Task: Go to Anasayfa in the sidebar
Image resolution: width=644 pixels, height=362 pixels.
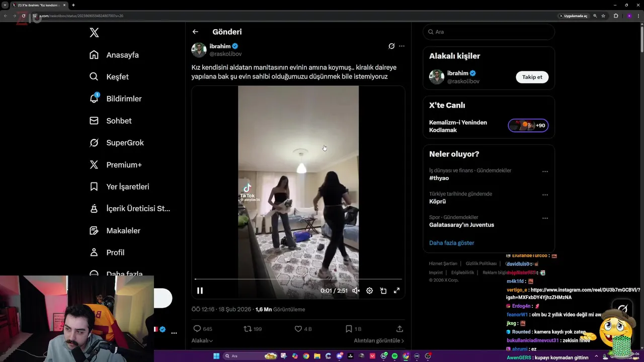Action: [x=114, y=55]
